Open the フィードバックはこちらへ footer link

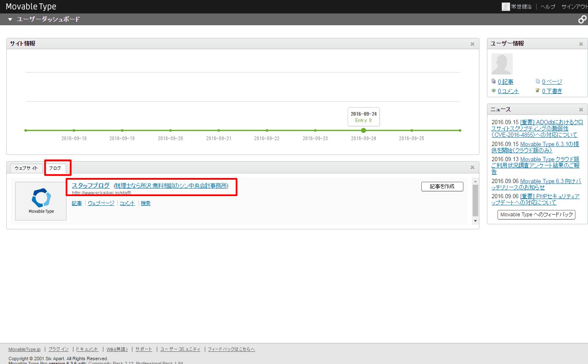[231, 349]
